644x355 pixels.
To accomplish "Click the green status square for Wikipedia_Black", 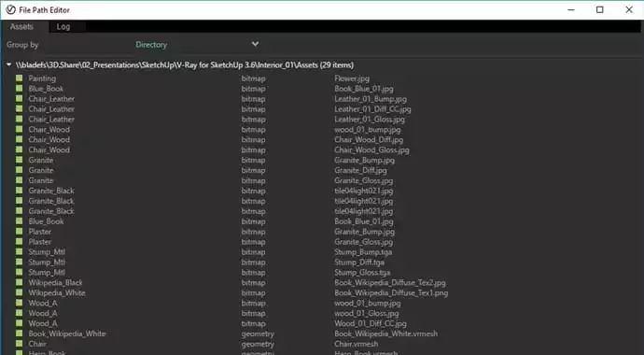I will point(20,282).
